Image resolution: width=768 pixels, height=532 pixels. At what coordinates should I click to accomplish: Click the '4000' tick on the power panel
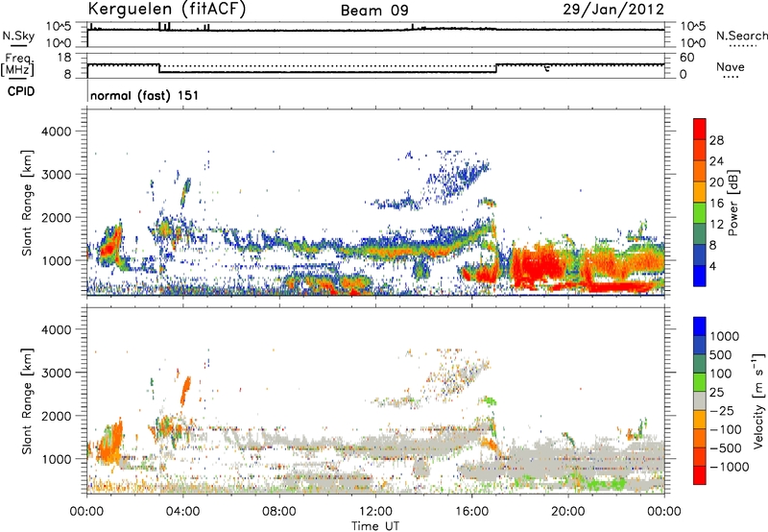coord(57,132)
